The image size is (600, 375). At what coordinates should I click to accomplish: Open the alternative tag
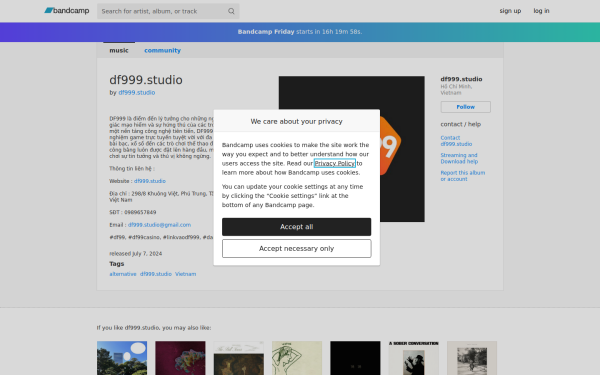(123, 274)
